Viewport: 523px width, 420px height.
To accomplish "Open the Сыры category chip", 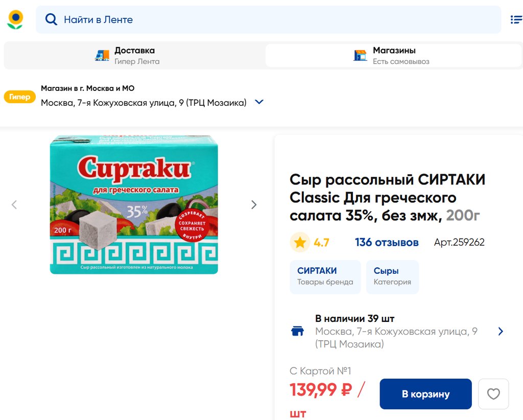I will coord(392,276).
